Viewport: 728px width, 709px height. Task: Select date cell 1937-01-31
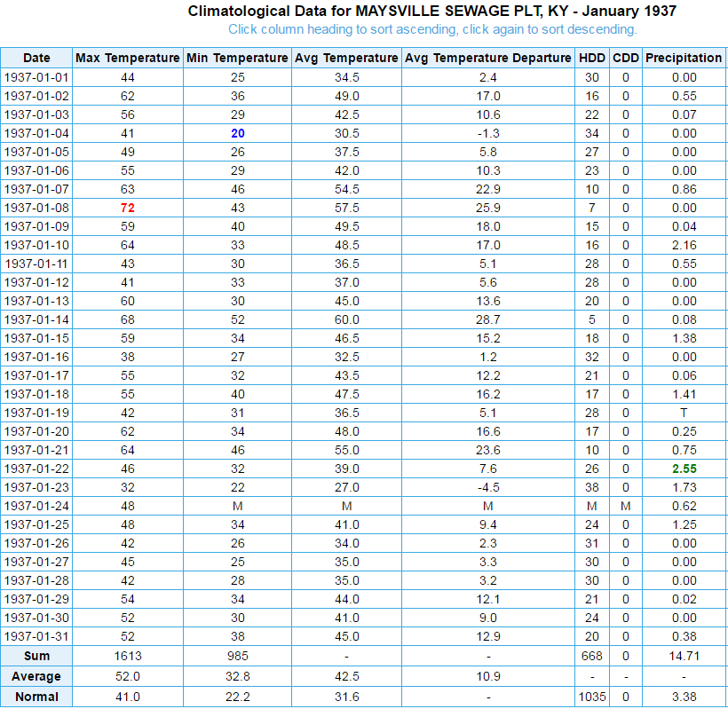pos(36,636)
